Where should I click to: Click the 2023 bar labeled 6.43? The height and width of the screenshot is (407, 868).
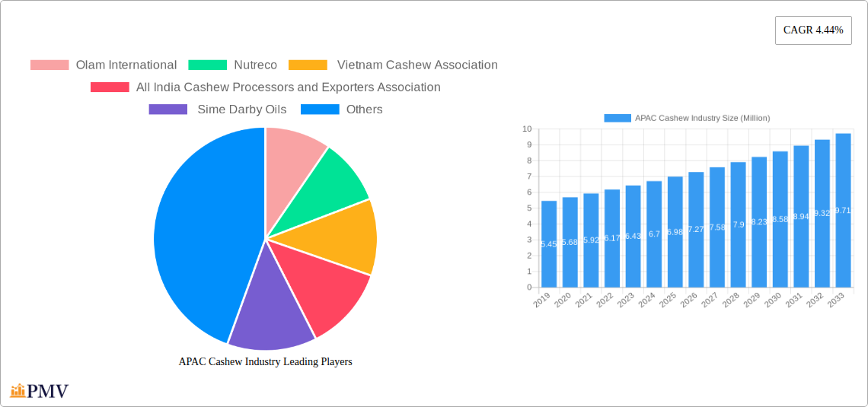tap(633, 236)
